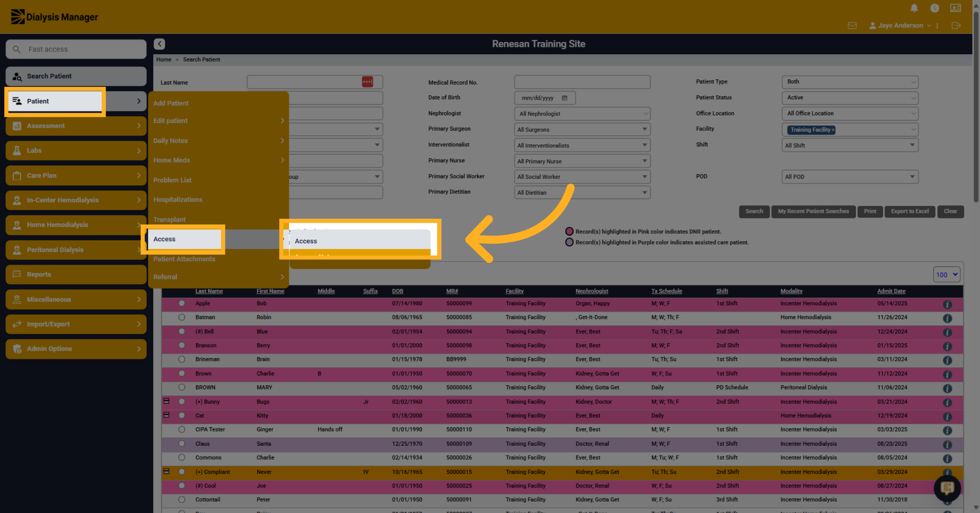The image size is (980, 513).
Task: Click the contact card icon in header
Action: (955, 8)
